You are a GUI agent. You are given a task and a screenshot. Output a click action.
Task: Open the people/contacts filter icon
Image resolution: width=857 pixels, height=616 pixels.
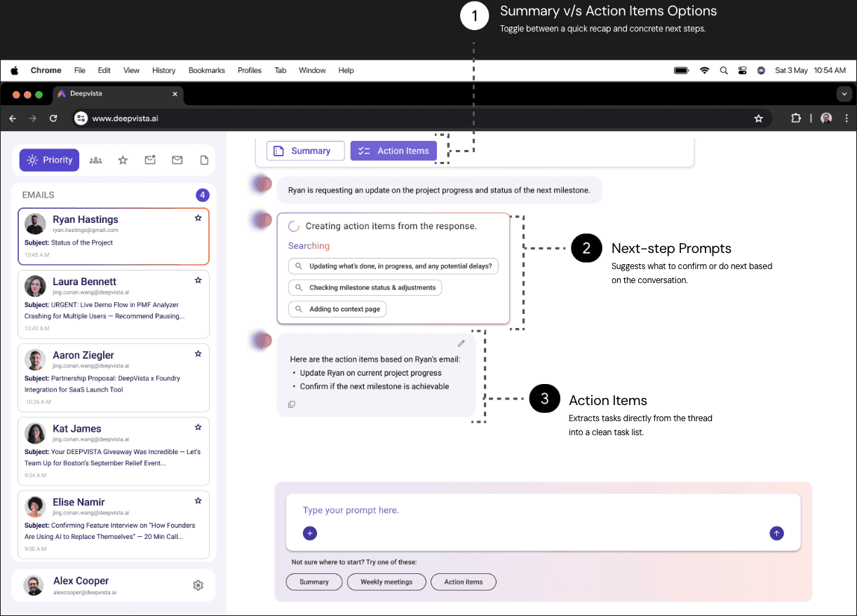[96, 160]
